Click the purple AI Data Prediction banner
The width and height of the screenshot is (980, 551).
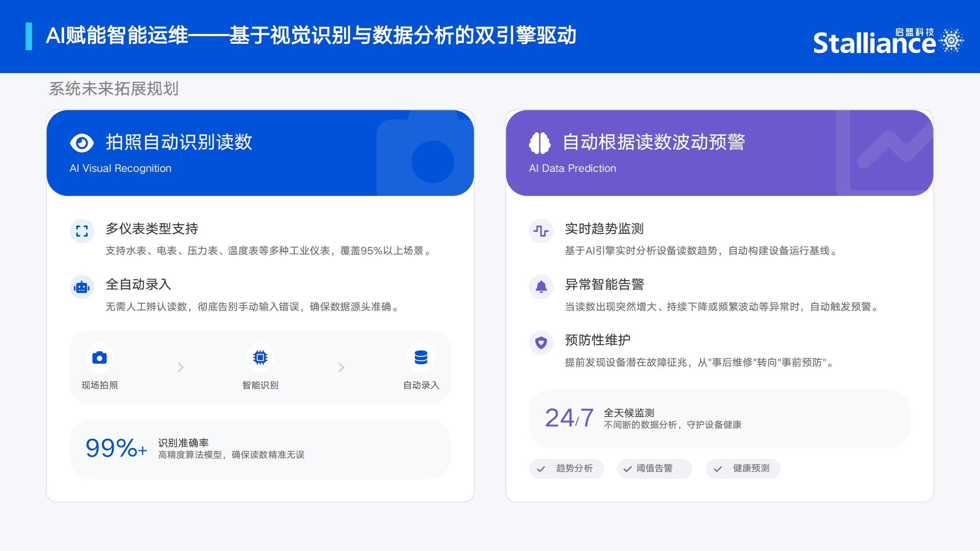(719, 153)
